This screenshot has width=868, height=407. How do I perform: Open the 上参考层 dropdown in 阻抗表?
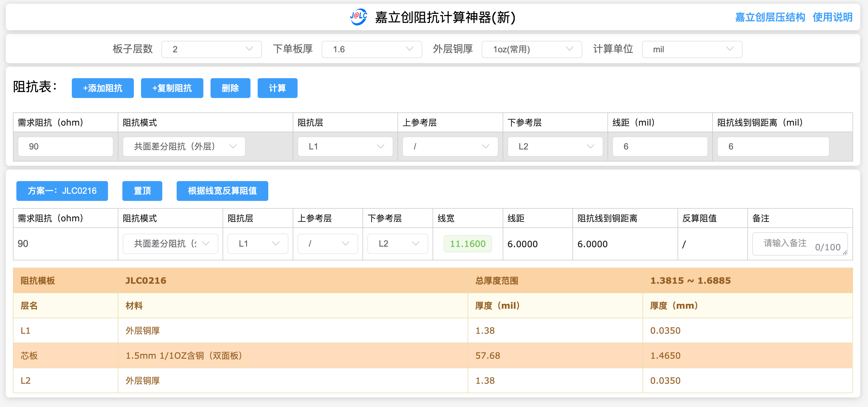[450, 146]
